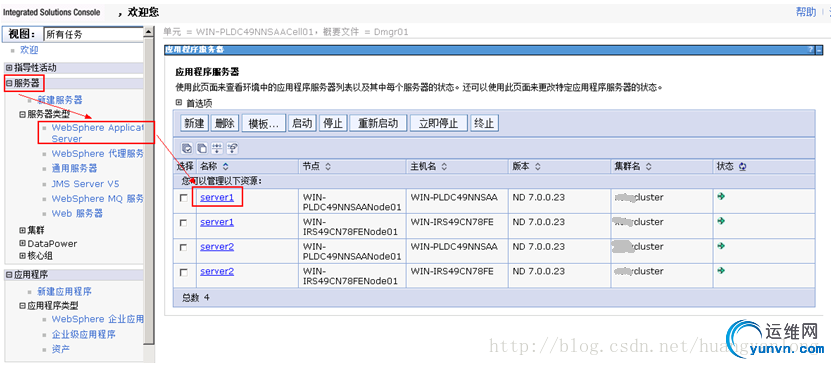This screenshot has width=831, height=366.
Task: Sort table by 名称 column arrows
Action: [x=226, y=166]
